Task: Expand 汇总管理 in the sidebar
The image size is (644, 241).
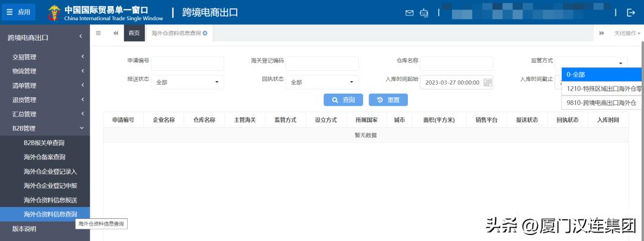Action: [x=45, y=114]
